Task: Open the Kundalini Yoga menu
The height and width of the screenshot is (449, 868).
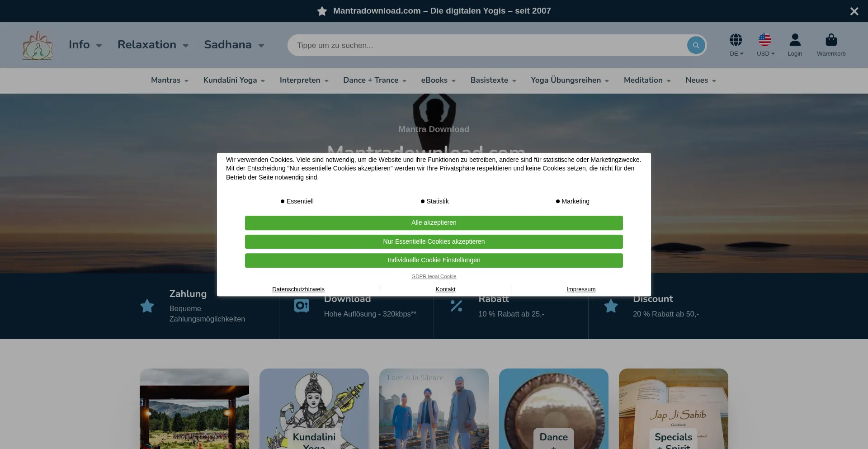Action: click(234, 80)
